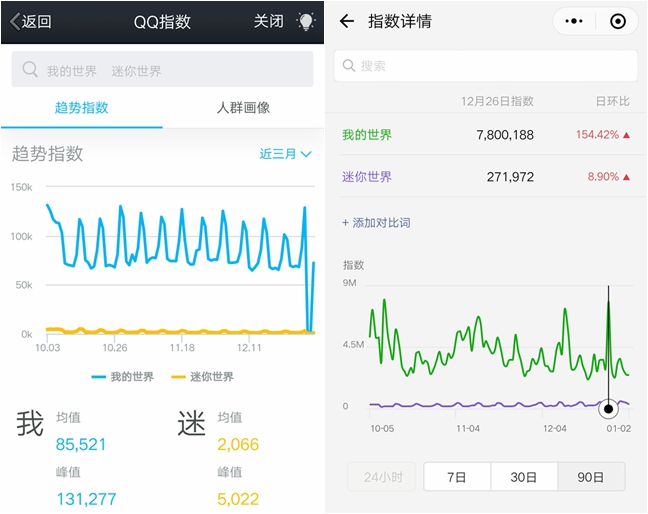Tap the red up-arrow next to 154.42%
This screenshot has height=514, width=648.
(627, 135)
